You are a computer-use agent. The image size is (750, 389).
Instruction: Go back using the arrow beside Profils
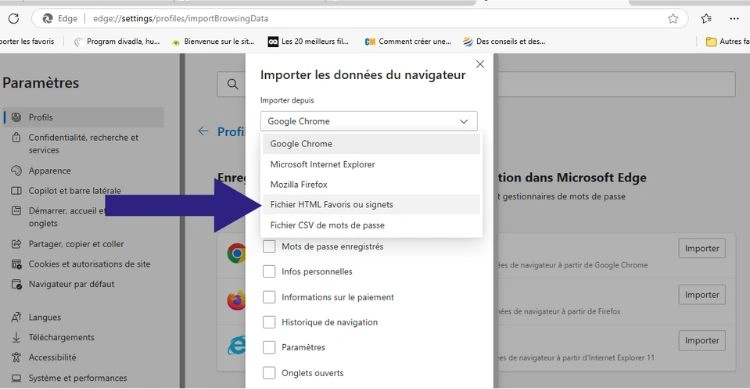[x=203, y=131]
